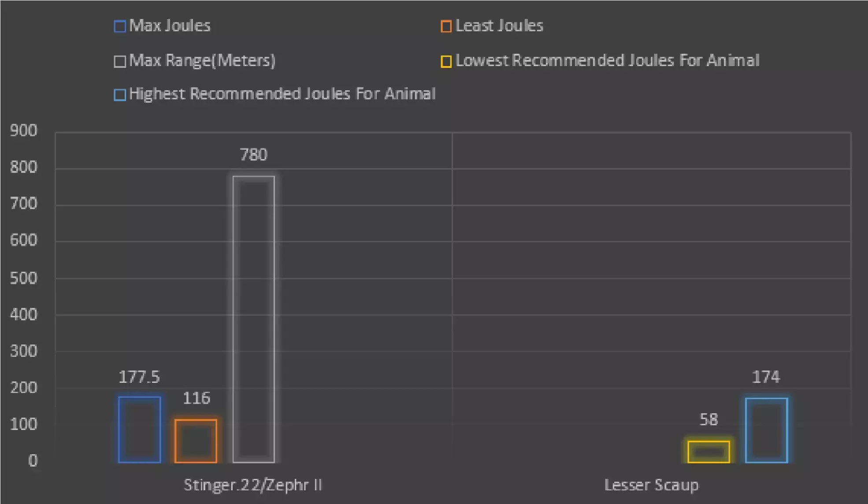Click the orange Least Joules bar

[x=196, y=441]
